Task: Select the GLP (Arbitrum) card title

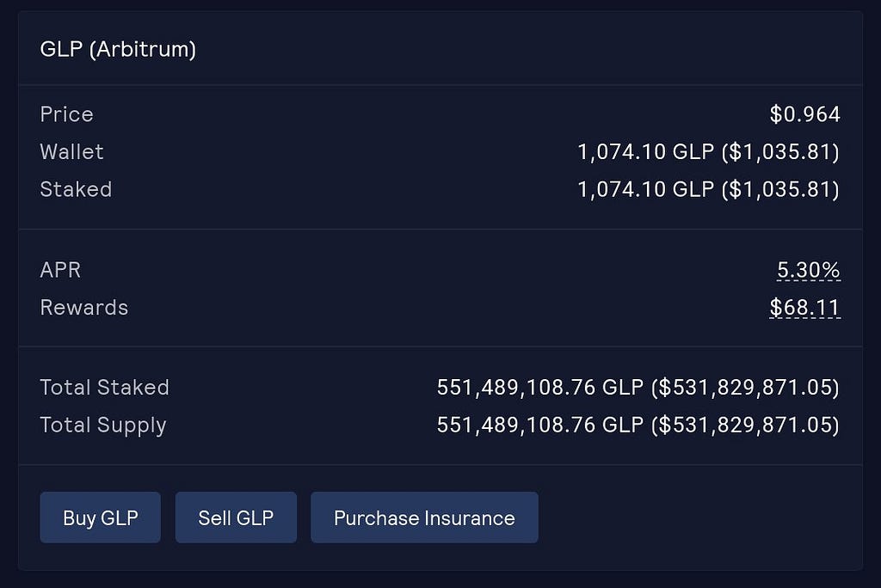Action: [x=118, y=49]
